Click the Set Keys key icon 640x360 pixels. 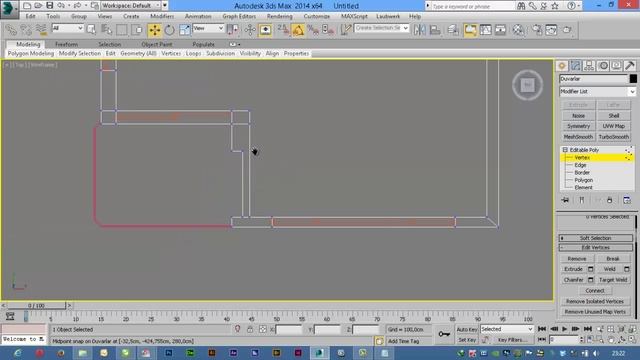pyautogui.click(x=444, y=334)
